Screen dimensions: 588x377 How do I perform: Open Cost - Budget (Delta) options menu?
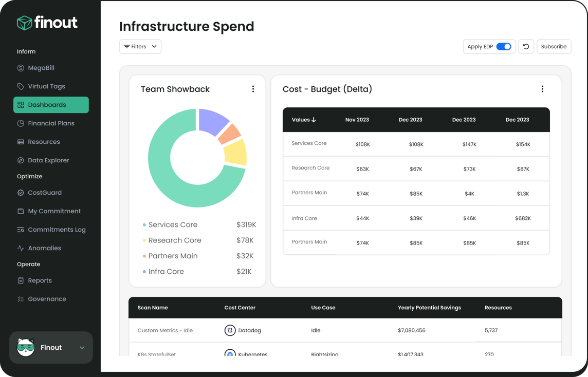click(x=542, y=89)
